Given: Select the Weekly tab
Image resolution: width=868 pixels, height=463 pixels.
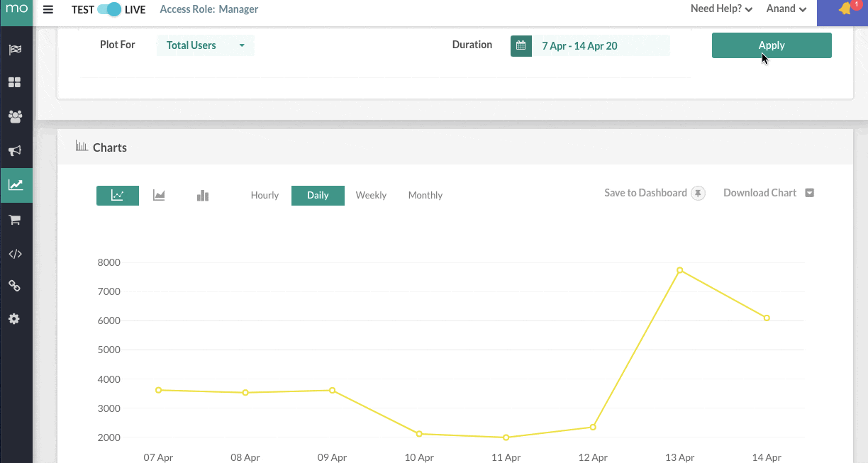Looking at the screenshot, I should (371, 195).
